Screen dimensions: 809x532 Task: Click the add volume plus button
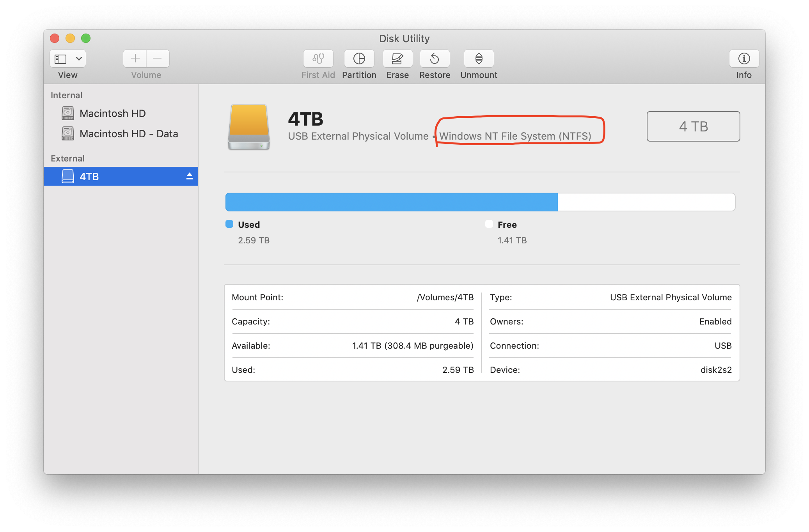click(135, 59)
